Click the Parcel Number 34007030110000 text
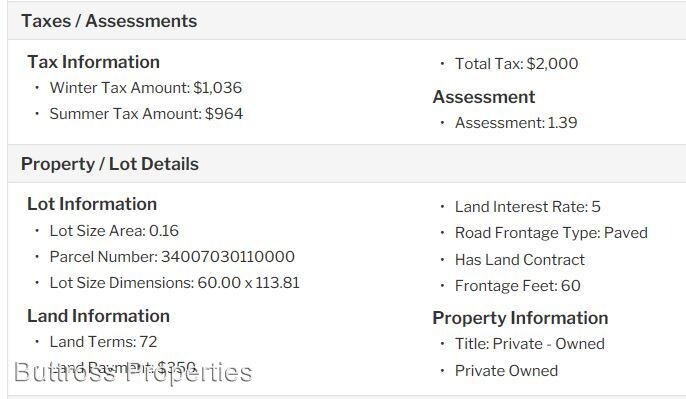The width and height of the screenshot is (686, 399). pos(172,257)
